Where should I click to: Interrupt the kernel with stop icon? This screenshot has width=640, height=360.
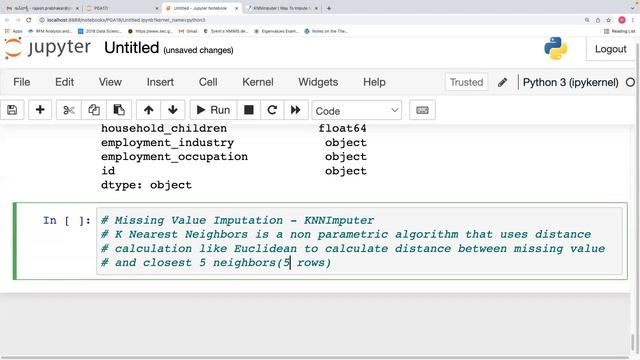tap(249, 110)
